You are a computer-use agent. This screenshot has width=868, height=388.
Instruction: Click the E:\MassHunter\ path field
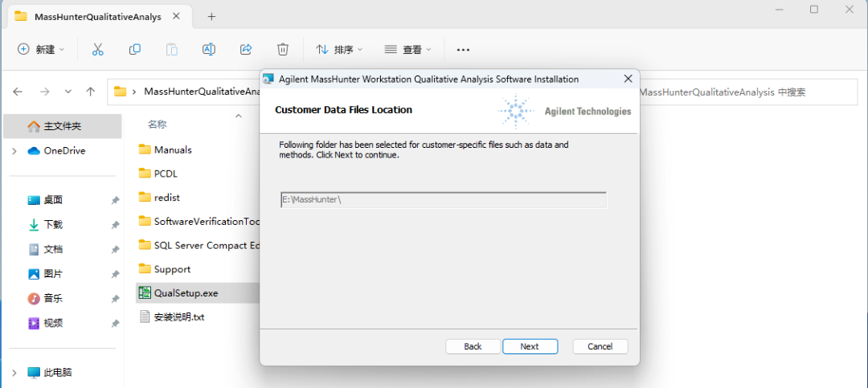(x=444, y=200)
